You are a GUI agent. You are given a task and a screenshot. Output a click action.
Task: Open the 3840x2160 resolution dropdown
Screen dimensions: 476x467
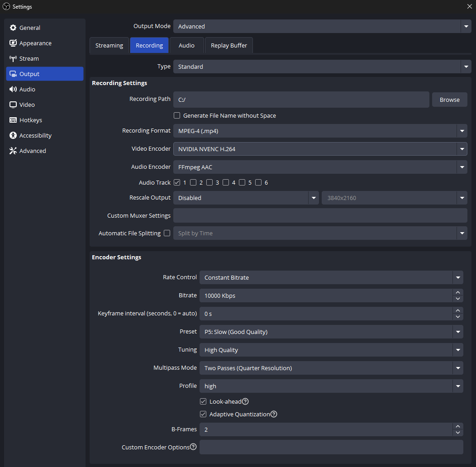click(395, 198)
